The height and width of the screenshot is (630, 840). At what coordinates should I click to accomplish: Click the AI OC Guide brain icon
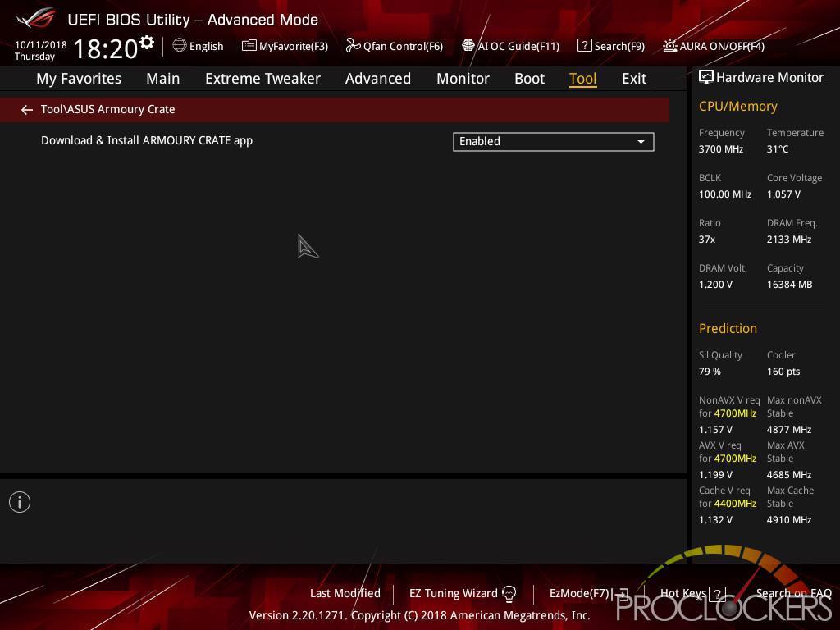click(x=468, y=46)
